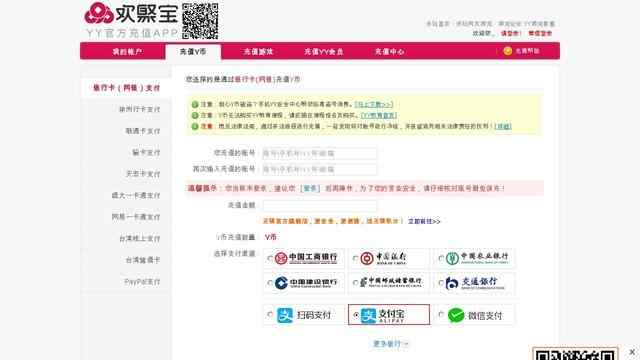Screen dimensions: 640x360
Task: Focus the 再次输入充值的账号 input field
Action: coord(320,169)
